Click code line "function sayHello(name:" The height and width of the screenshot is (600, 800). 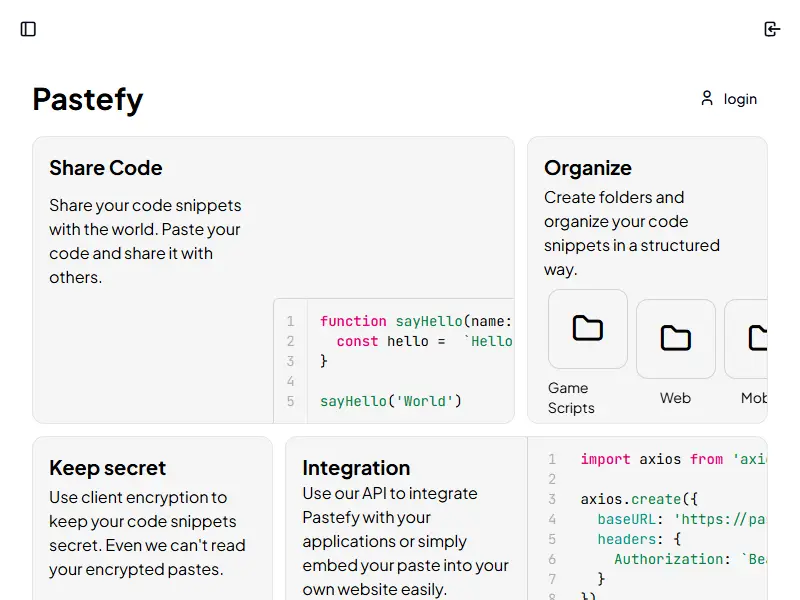coord(416,321)
